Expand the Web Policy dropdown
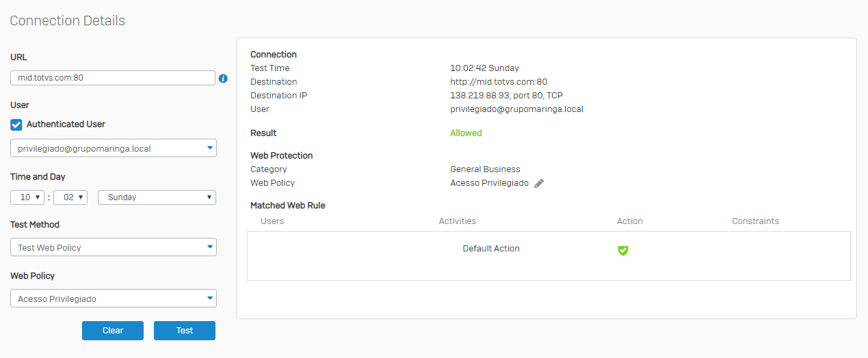Screen dimensions: 868x358 (x=114, y=299)
